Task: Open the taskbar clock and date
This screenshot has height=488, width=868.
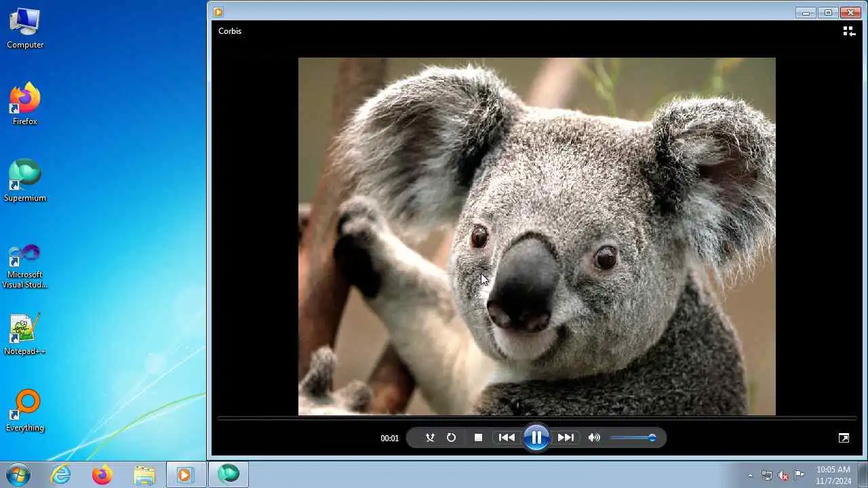Action: coord(833,475)
